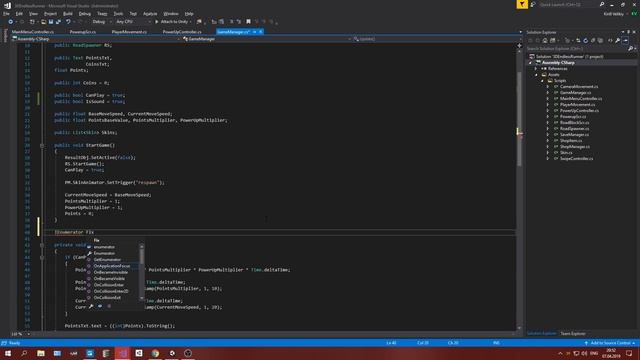Open Windows Start menu
This screenshot has width=640, height=360.
8,353
